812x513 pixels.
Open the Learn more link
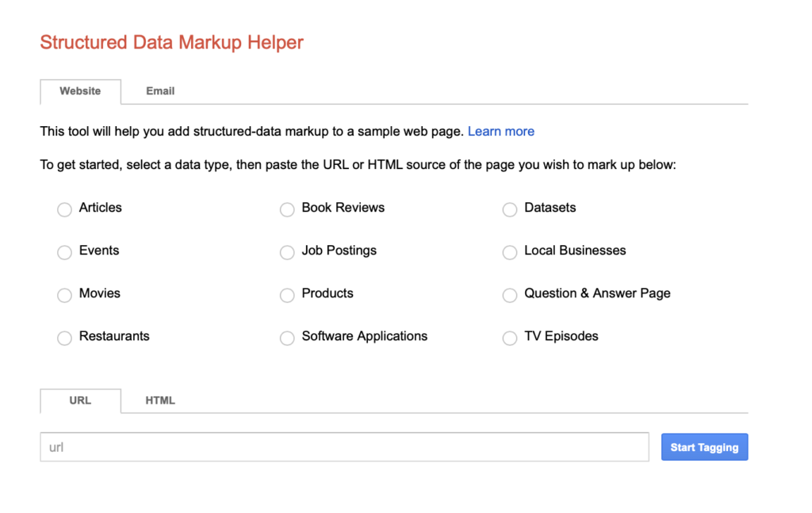(x=501, y=131)
